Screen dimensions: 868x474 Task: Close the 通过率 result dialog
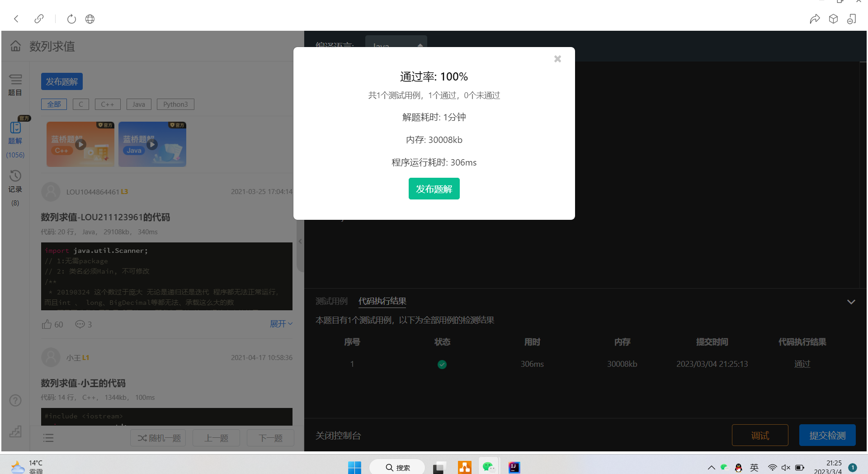[x=557, y=59]
